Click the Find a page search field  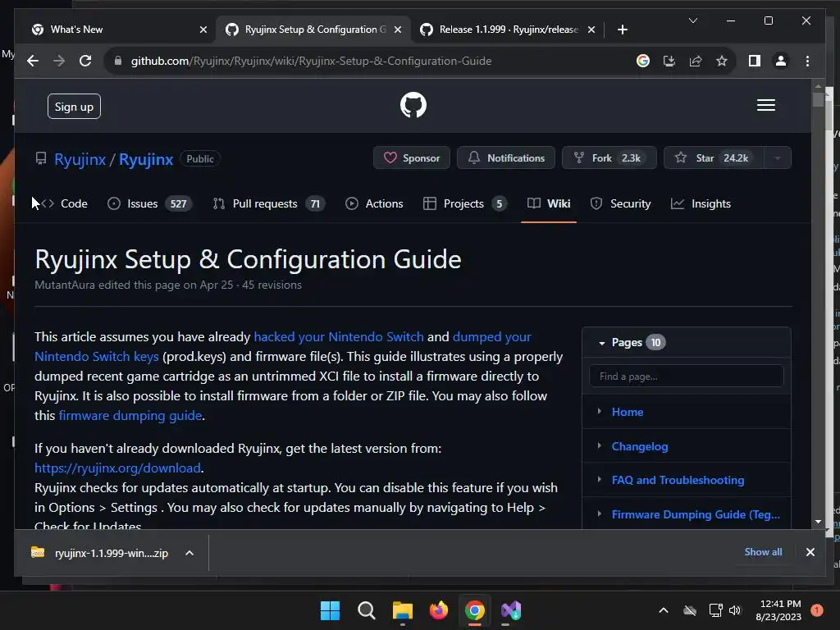(687, 376)
